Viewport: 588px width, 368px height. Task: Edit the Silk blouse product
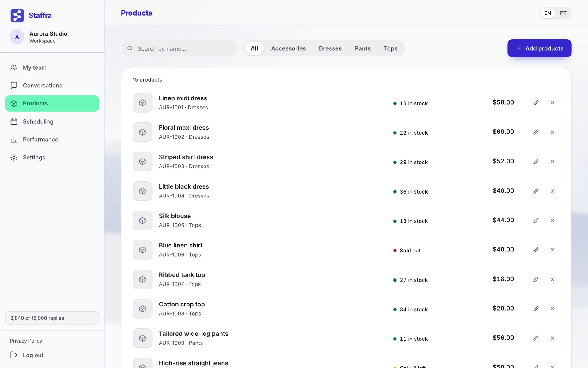point(536,220)
